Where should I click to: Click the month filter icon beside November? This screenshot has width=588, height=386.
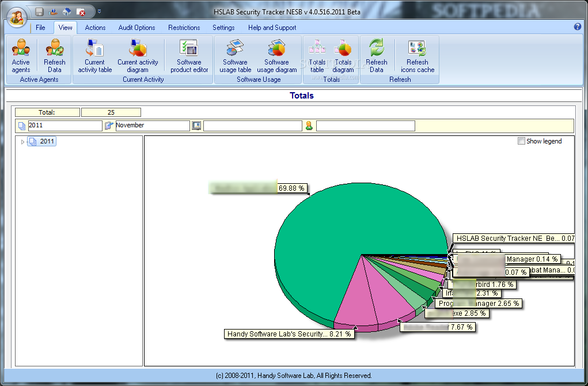click(x=109, y=126)
